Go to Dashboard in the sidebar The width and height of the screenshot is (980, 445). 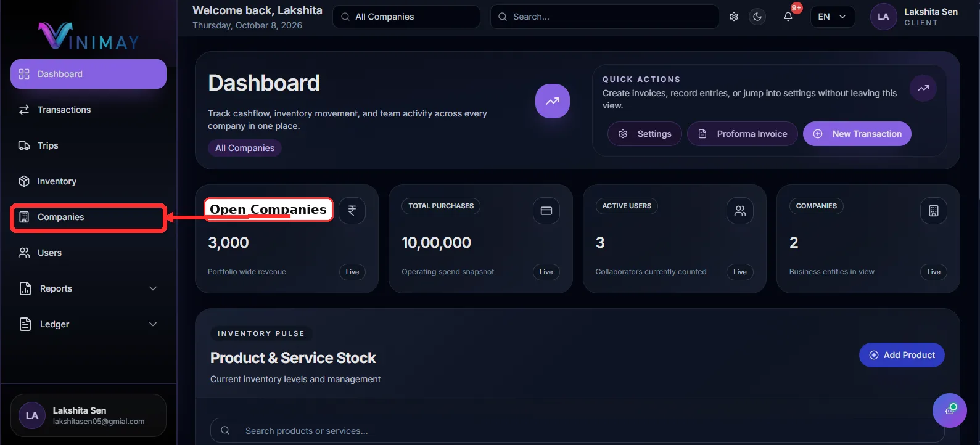coord(89,74)
